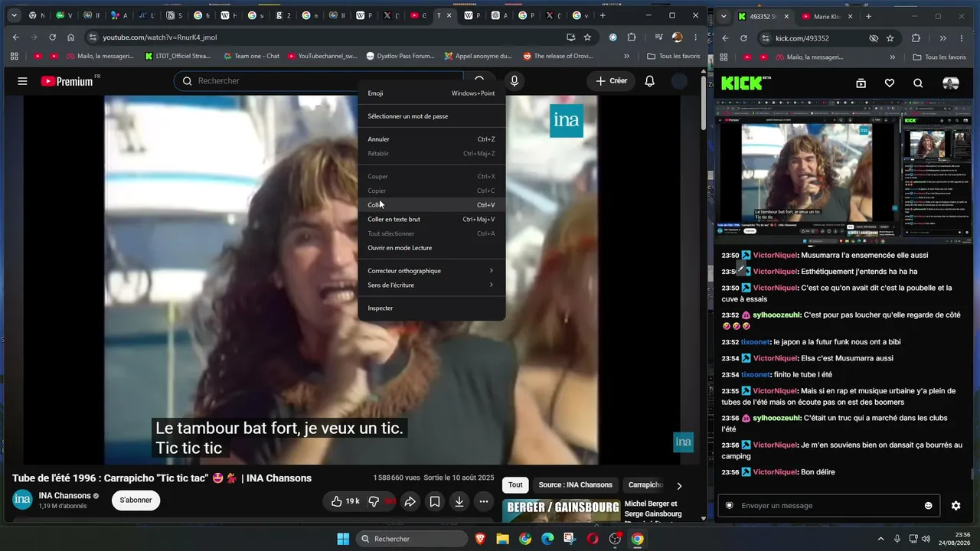Like the Carrapicho video (19 k)
Screen dimensions: 980x551
(x=345, y=501)
